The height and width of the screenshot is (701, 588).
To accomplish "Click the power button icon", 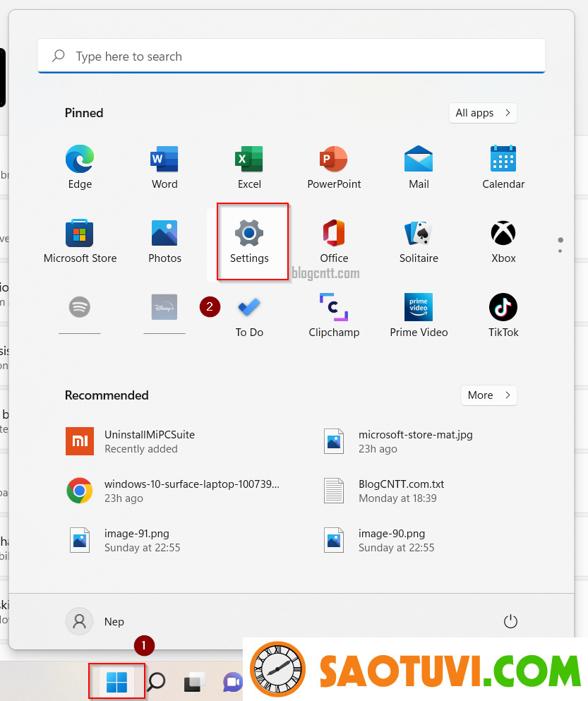I will [x=510, y=621].
